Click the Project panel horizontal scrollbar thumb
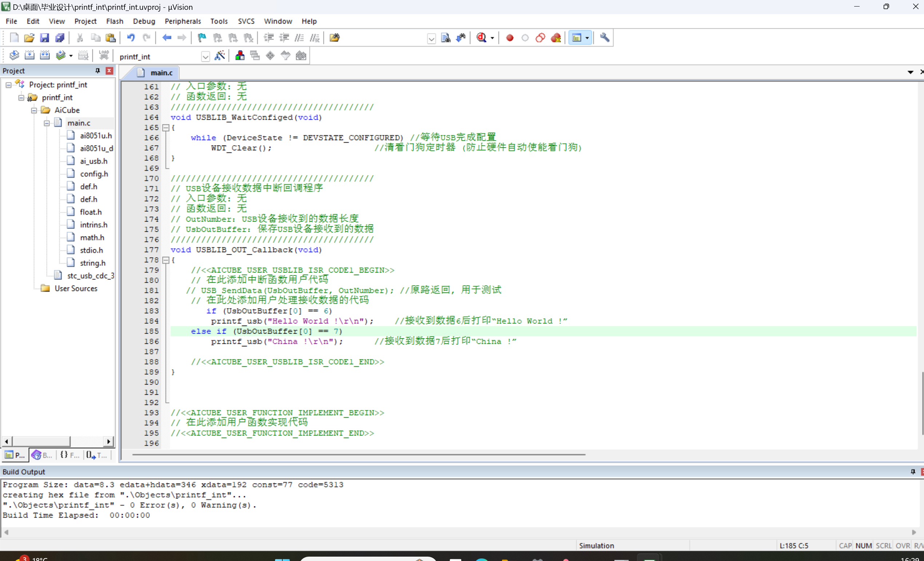 click(x=41, y=441)
